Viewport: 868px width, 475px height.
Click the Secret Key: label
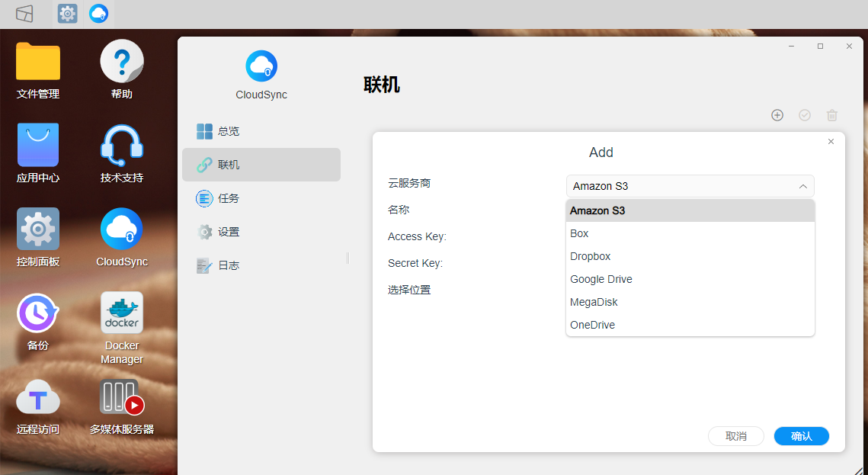[415, 263]
